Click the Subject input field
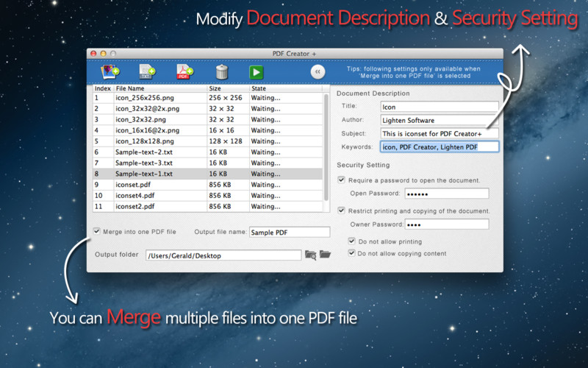The image size is (588, 368). point(440,133)
